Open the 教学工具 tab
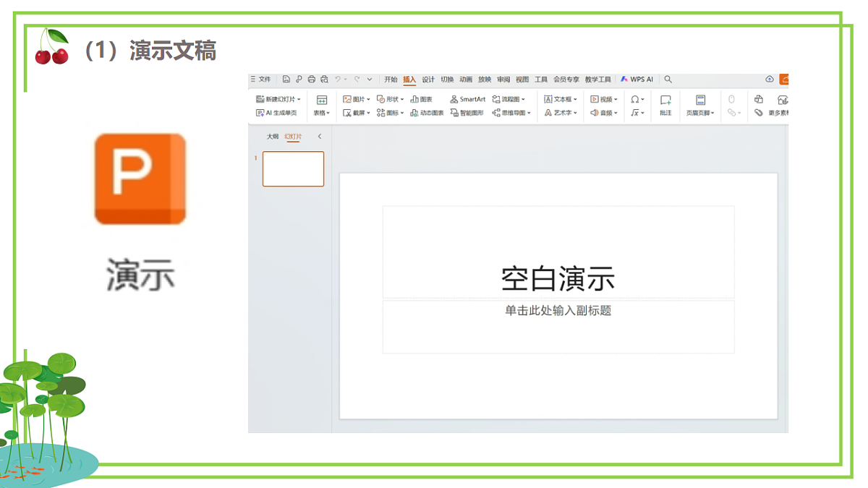The width and height of the screenshot is (868, 488). [x=598, y=80]
